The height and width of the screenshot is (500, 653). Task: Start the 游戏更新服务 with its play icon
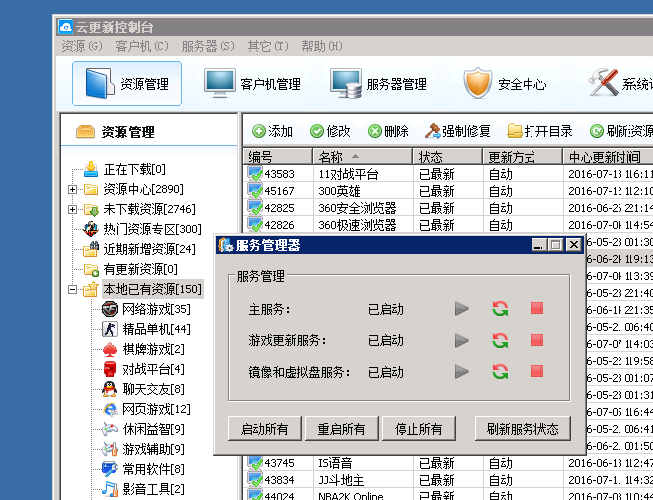461,341
